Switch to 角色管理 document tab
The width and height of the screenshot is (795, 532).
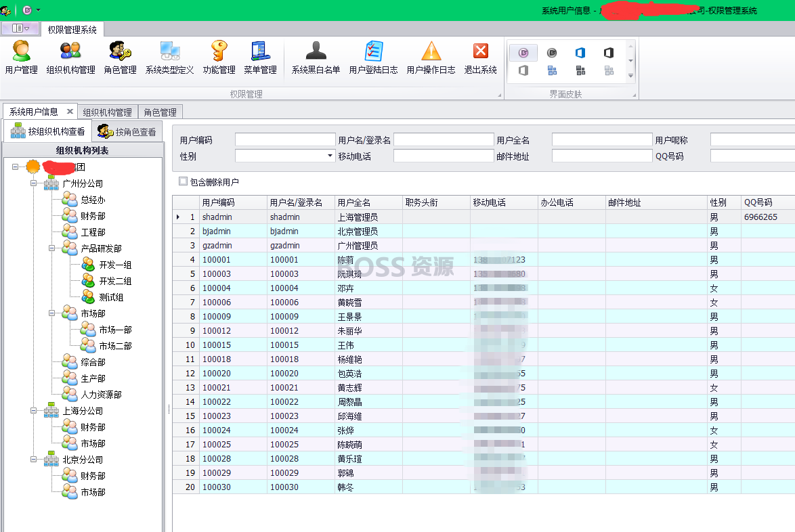[x=160, y=112]
